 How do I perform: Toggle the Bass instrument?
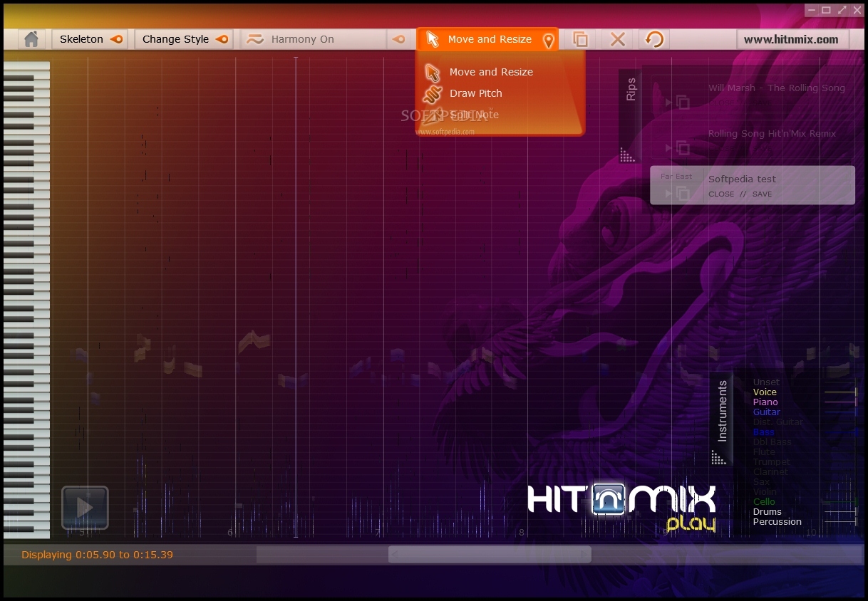763,432
